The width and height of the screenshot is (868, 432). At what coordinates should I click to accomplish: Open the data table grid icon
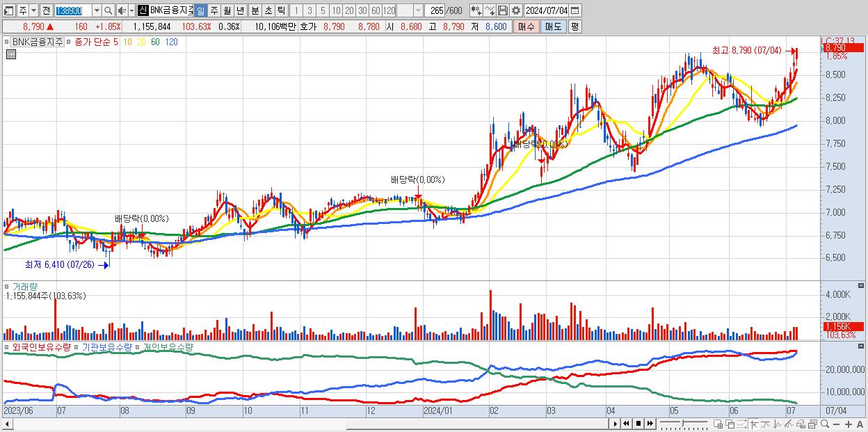[x=11, y=54]
